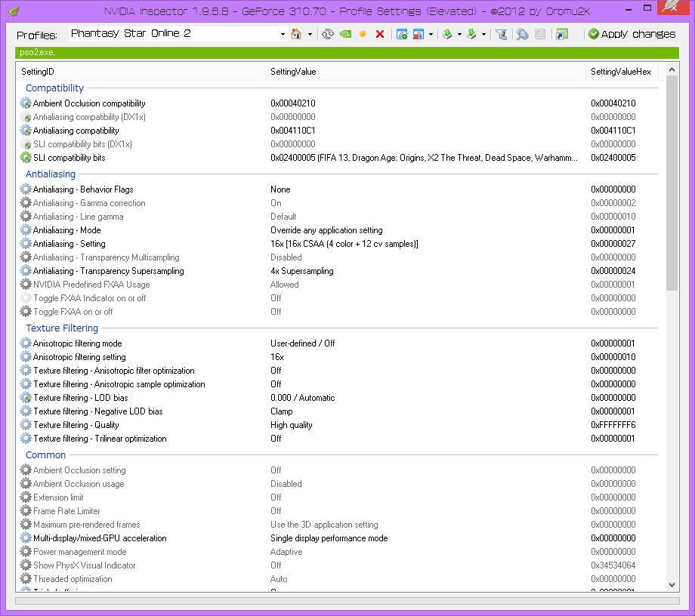695x616 pixels.
Task: Click the 'Single display performance mode' value
Action: (x=329, y=538)
